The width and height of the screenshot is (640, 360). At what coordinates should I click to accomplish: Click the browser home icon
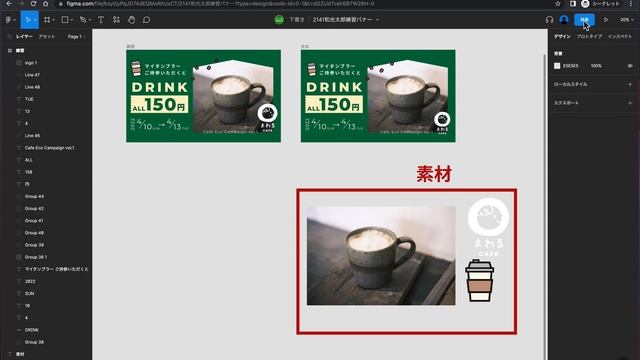pos(46,4)
